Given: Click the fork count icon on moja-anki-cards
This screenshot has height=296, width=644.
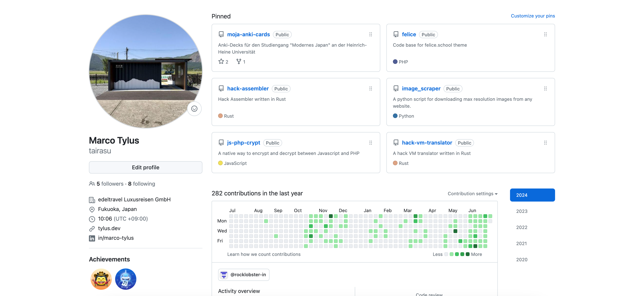Looking at the screenshot, I should click(239, 61).
